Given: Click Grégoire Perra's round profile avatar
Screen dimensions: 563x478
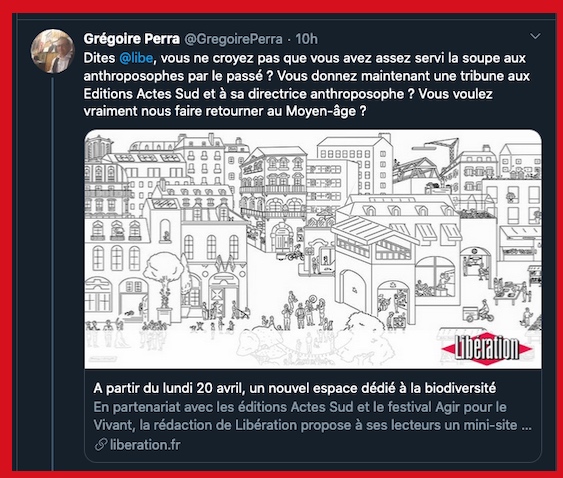Looking at the screenshot, I should (x=53, y=51).
